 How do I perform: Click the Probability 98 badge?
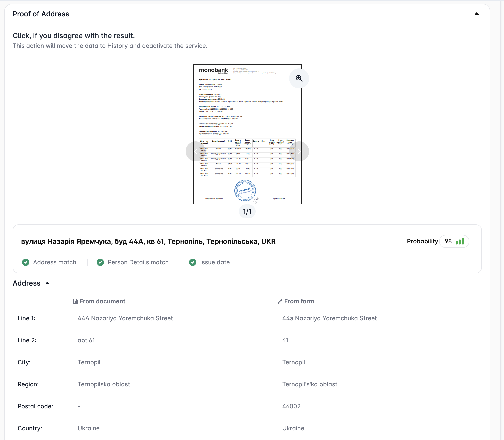pos(454,241)
